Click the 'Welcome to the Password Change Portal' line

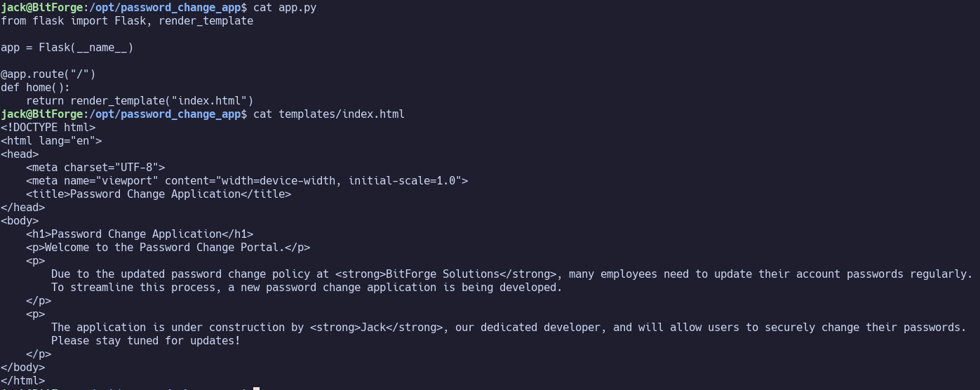(x=168, y=248)
